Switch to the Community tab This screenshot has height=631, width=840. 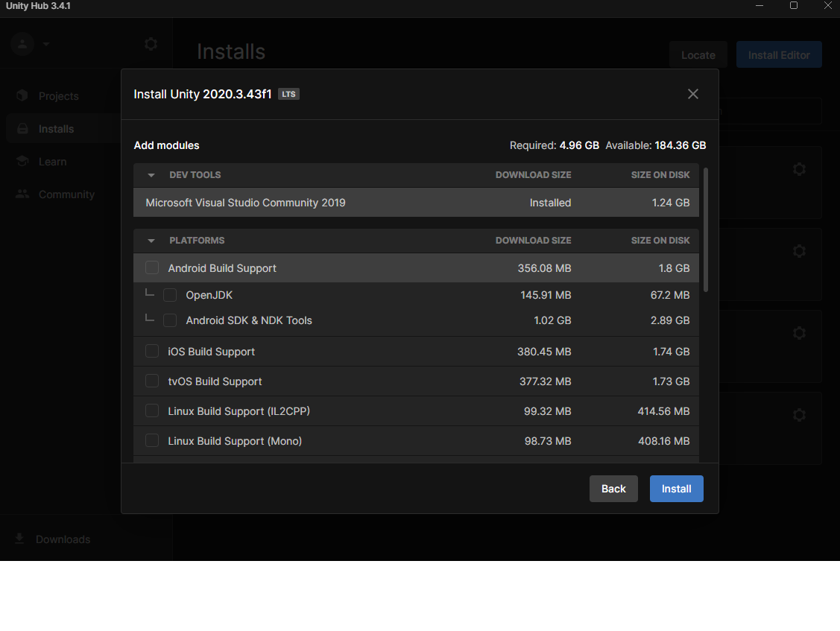pos(66,194)
